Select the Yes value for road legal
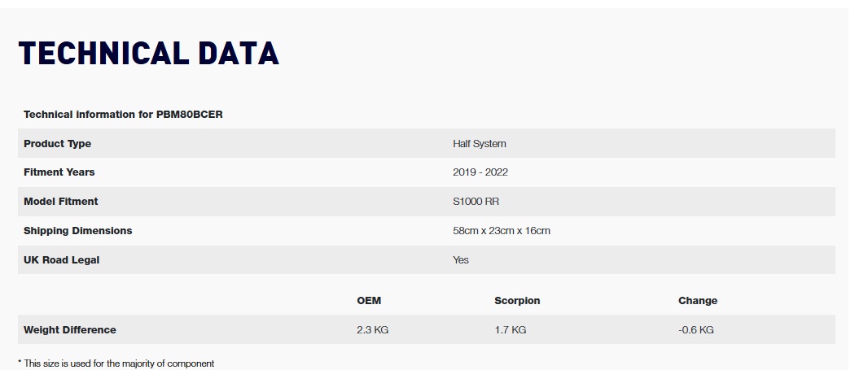Viewport: 868px width, 370px height. click(461, 260)
